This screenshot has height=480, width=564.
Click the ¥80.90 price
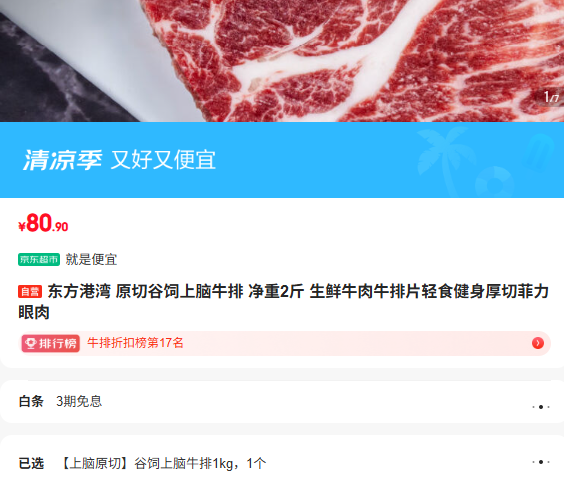pyautogui.click(x=43, y=223)
